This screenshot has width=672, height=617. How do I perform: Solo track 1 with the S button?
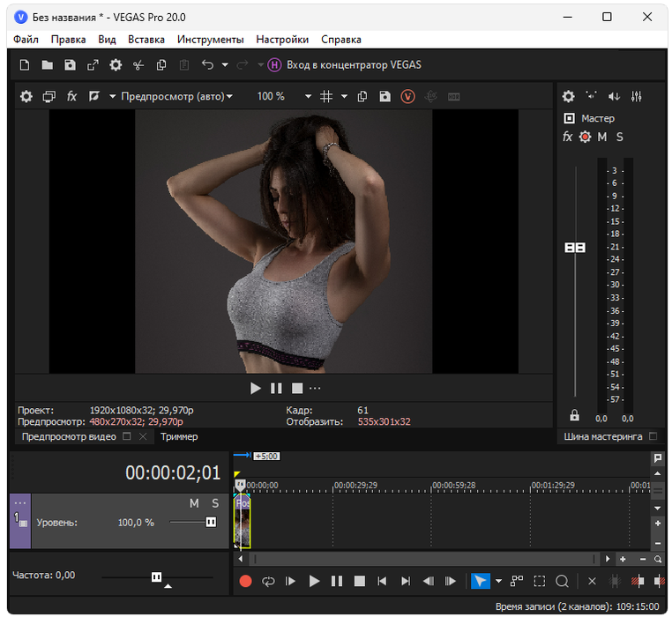pos(214,503)
